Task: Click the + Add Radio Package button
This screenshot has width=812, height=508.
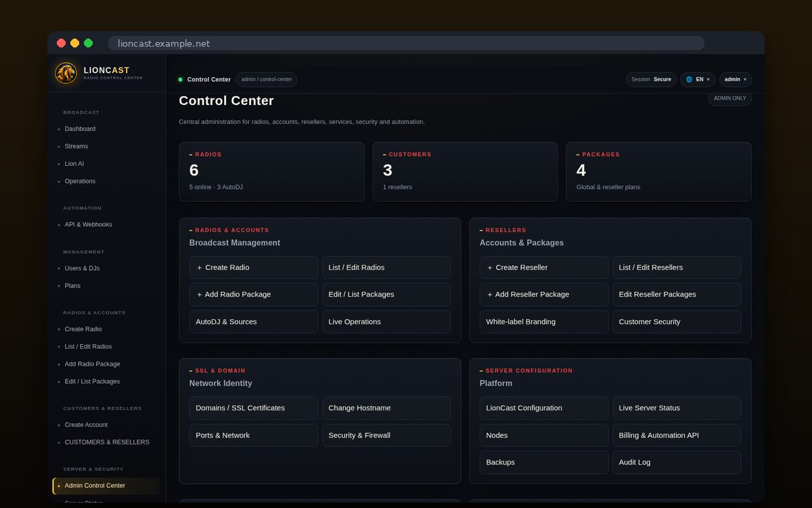Action: 254,295
